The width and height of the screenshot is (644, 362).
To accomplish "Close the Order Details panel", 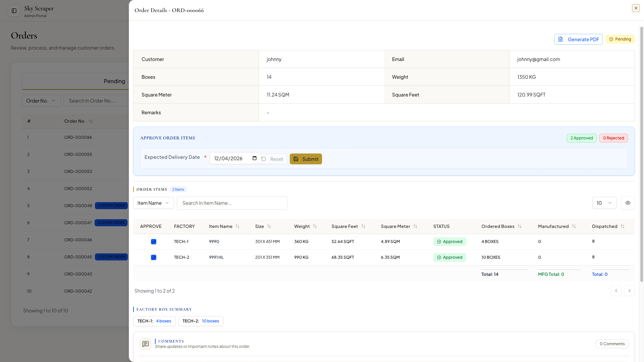I will coord(636,8).
